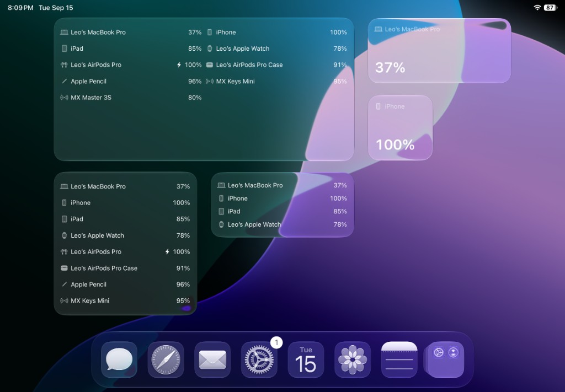Open Notes app in the dock
The height and width of the screenshot is (392, 565).
399,359
